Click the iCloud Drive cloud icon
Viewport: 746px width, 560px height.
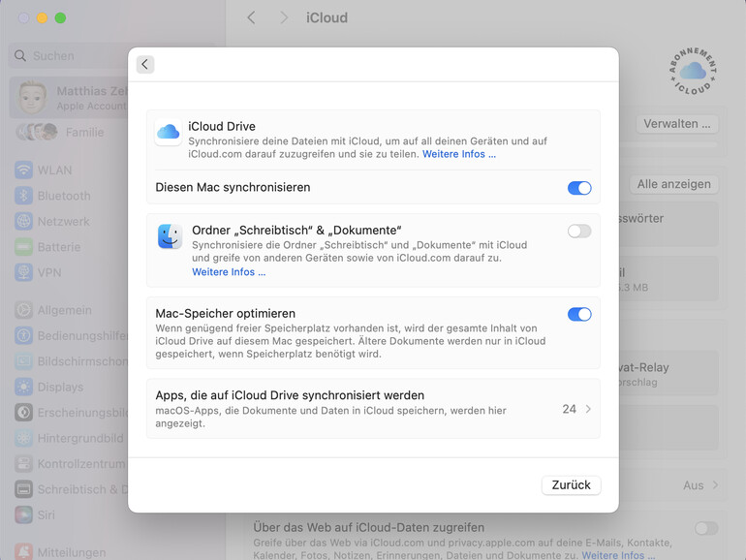coord(168,132)
